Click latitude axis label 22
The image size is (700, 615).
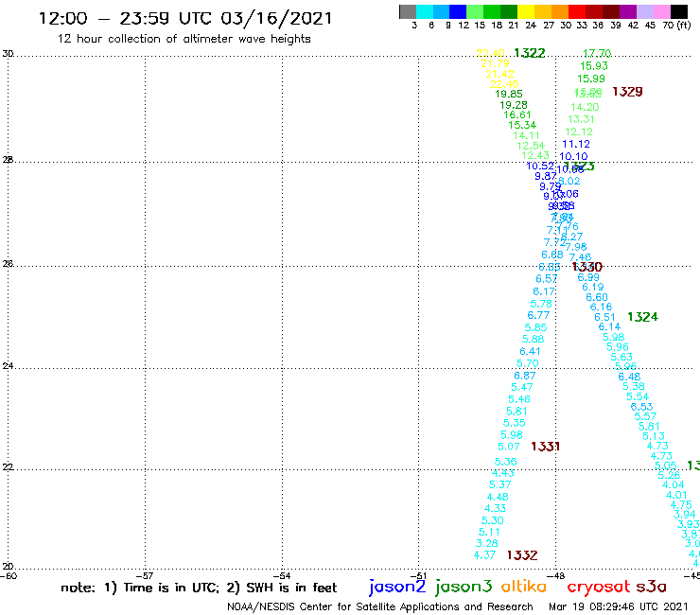[8, 467]
